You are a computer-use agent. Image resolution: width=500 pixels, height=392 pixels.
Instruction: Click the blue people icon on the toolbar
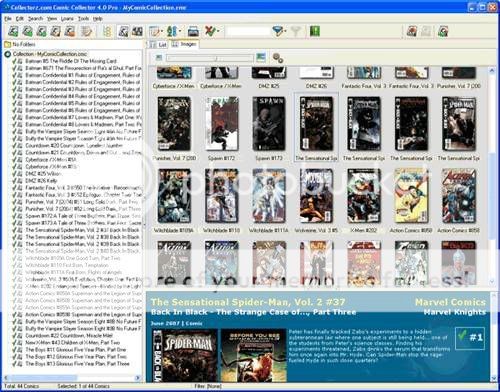tap(171, 31)
